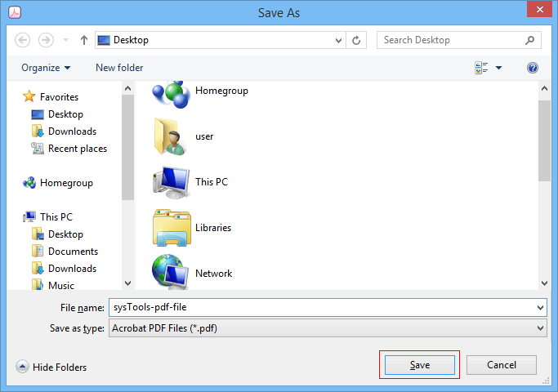
Task: Click the user label in file list
Action: pyautogui.click(x=204, y=136)
